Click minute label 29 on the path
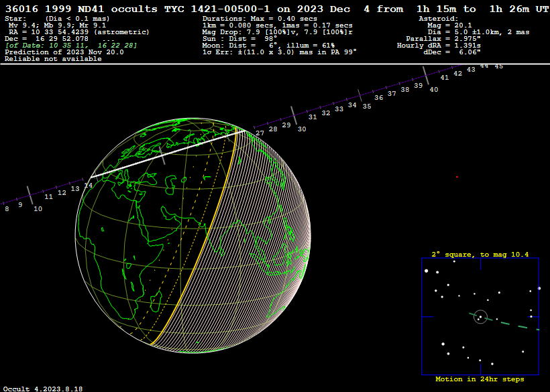 (x=286, y=125)
